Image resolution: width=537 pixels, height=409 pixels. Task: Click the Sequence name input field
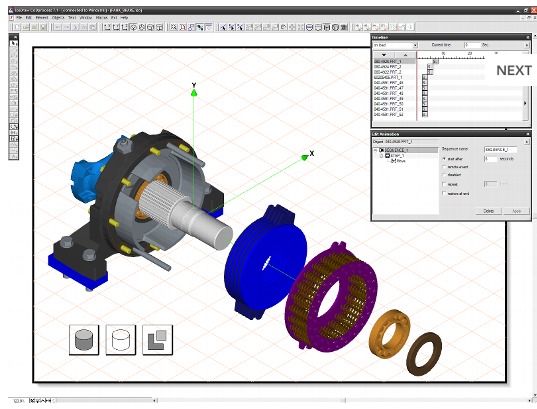coord(500,149)
